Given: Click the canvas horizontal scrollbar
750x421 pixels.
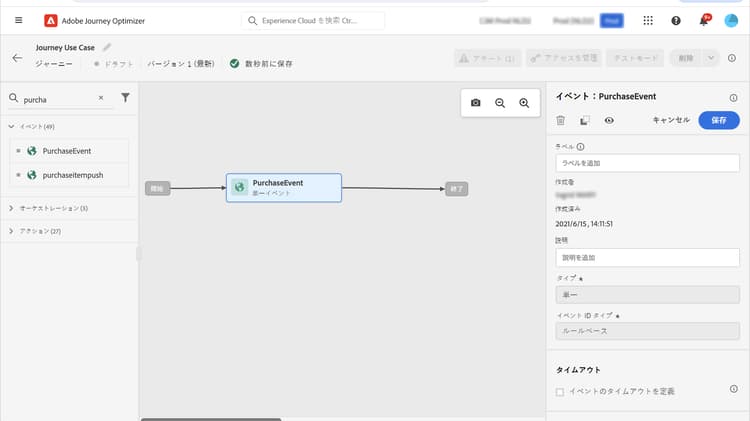Looking at the screenshot, I should click(211, 419).
